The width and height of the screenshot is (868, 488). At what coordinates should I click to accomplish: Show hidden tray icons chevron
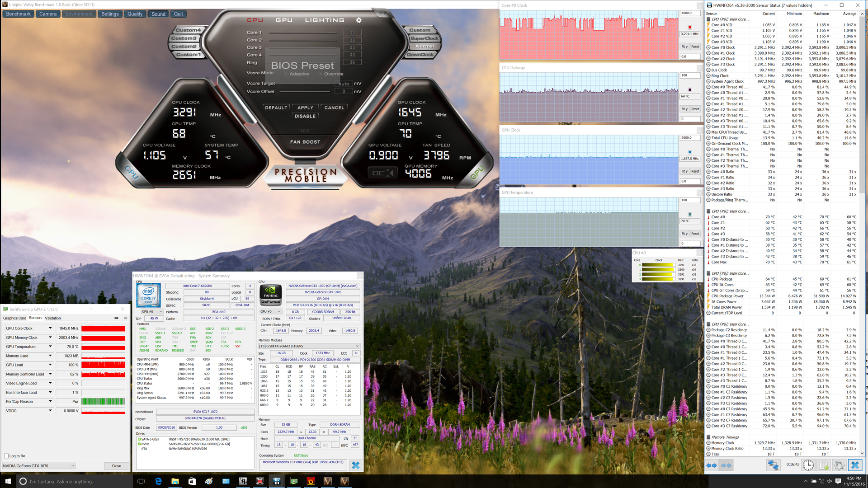pos(805,481)
